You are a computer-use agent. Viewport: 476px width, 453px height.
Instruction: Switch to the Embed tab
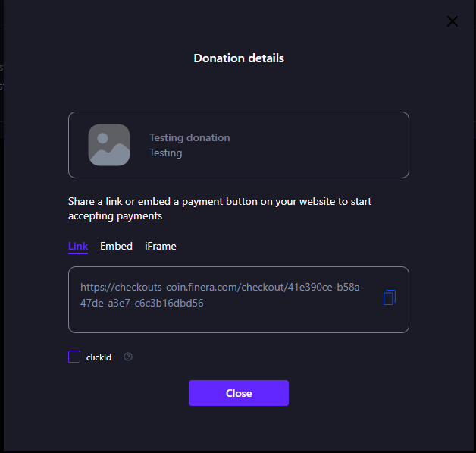tap(116, 246)
